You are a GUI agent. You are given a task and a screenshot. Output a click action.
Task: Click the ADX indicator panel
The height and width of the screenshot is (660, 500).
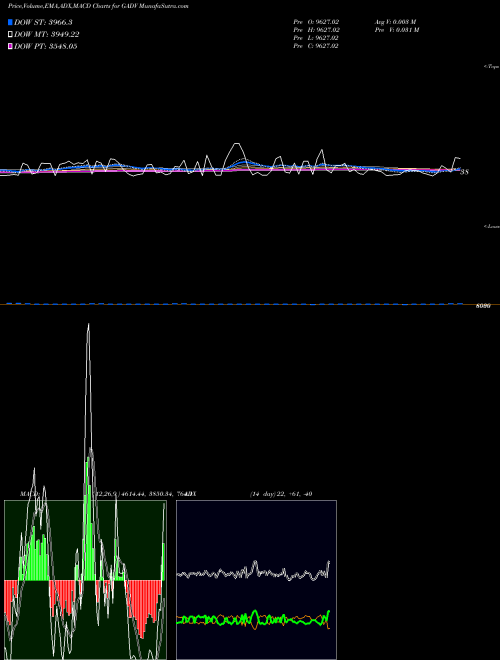[x=256, y=580]
